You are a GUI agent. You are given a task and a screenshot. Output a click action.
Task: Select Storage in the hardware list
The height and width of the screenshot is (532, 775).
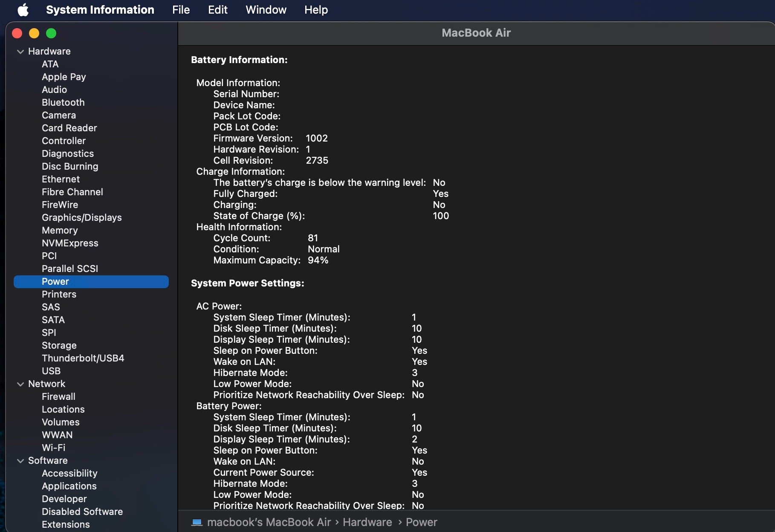[59, 345]
